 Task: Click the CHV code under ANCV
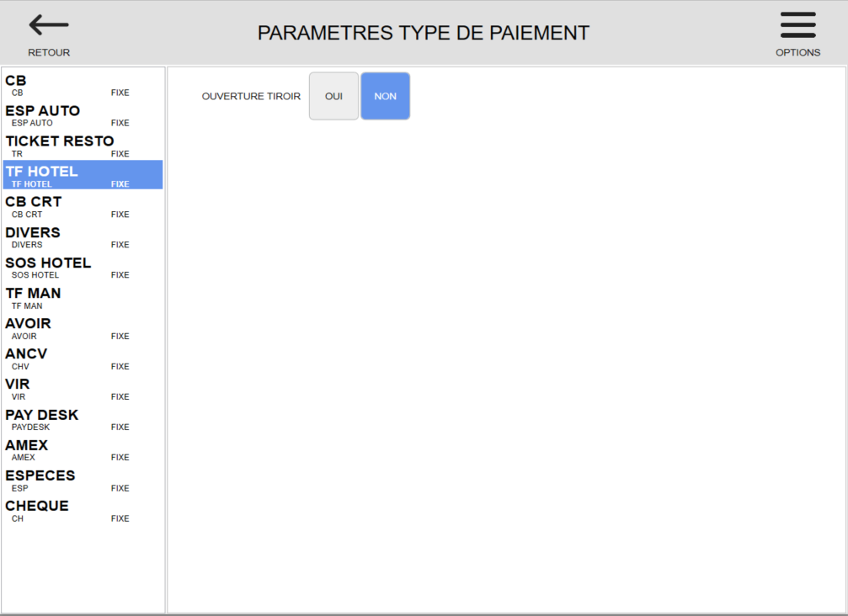(x=20, y=367)
